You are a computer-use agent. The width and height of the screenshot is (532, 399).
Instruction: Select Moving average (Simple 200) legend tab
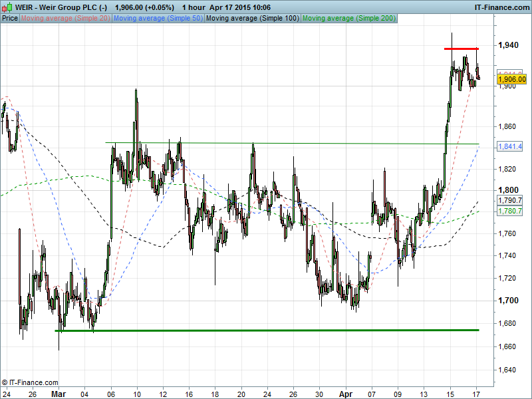348,19
